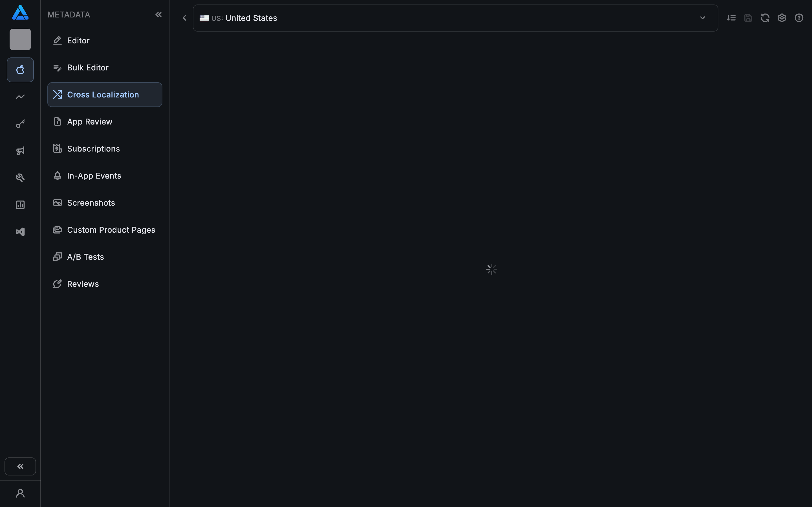Switch to the Bulk Editor section
812x507 pixels.
[88, 67]
